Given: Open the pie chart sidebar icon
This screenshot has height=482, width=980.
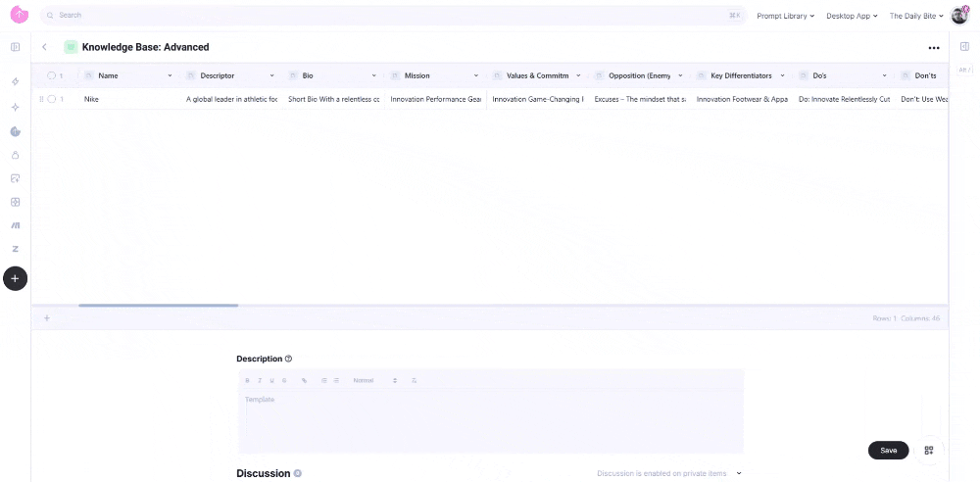Looking at the screenshot, I should 15,130.
